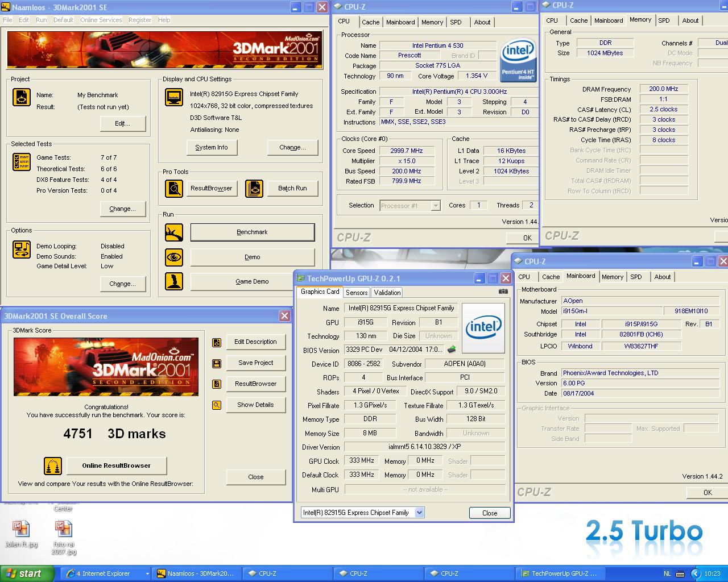The image size is (728, 582).
Task: Click the ResultBrowser icon in score window
Action: pyautogui.click(x=217, y=384)
